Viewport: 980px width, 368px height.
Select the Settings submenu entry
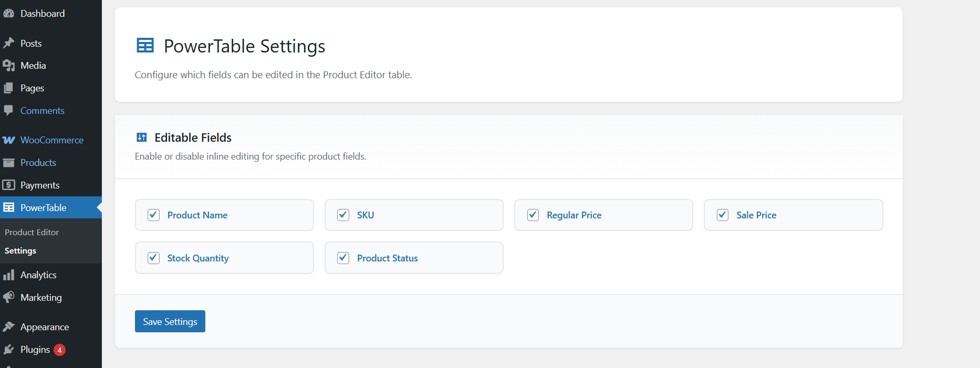(20, 250)
